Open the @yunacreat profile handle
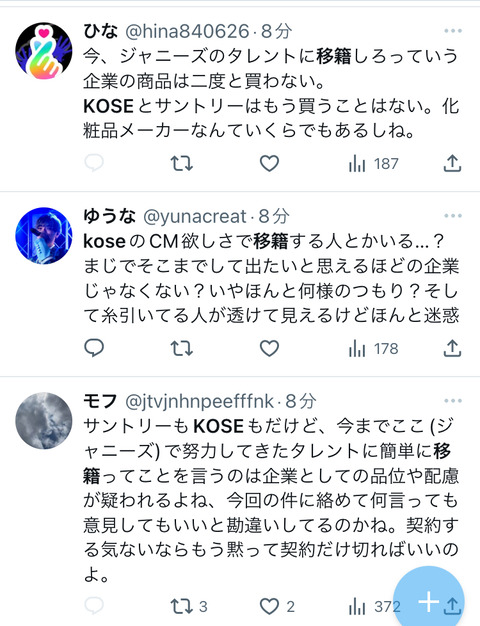Image resolution: width=480 pixels, height=626 pixels. point(194,216)
